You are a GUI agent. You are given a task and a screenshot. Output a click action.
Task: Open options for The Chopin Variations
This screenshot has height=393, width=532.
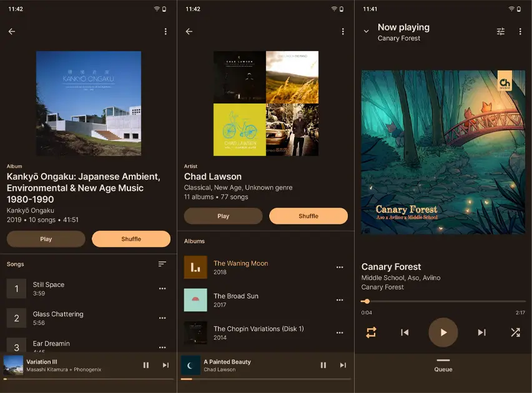tap(340, 332)
